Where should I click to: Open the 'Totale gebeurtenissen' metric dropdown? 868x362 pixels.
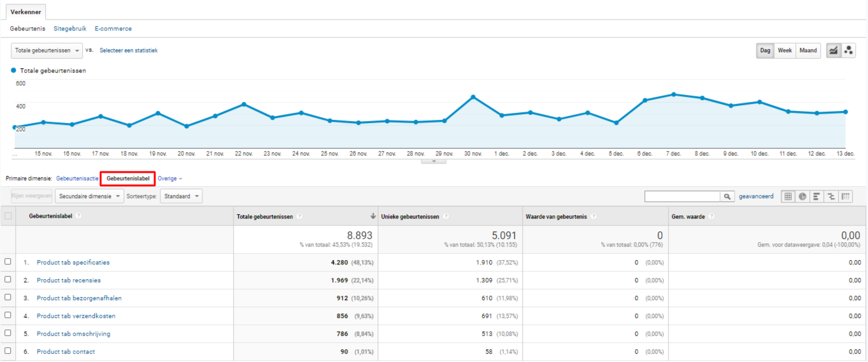tap(47, 50)
